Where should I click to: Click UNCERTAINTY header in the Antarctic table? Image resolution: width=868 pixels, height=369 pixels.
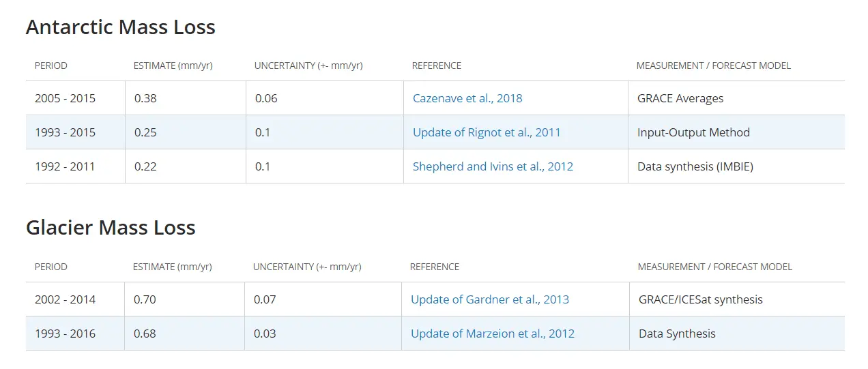(308, 66)
